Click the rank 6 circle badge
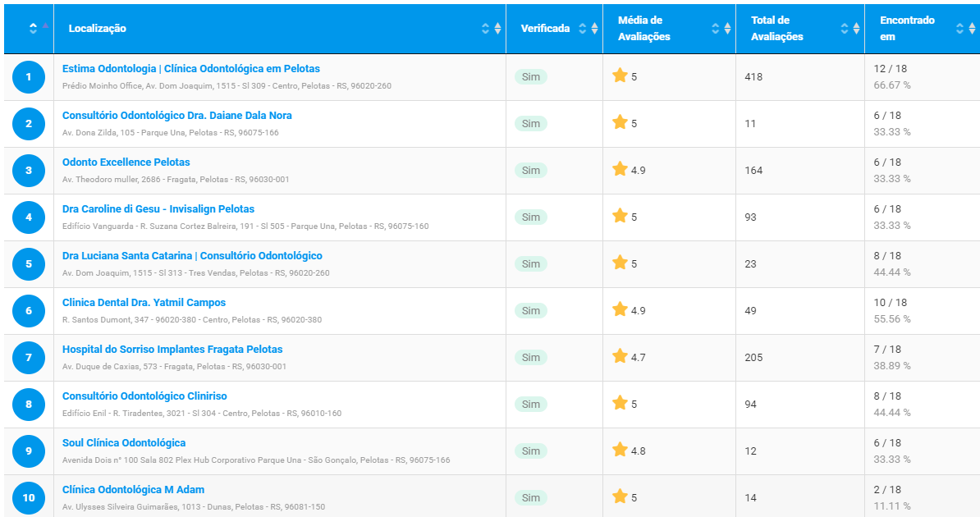 [x=29, y=311]
